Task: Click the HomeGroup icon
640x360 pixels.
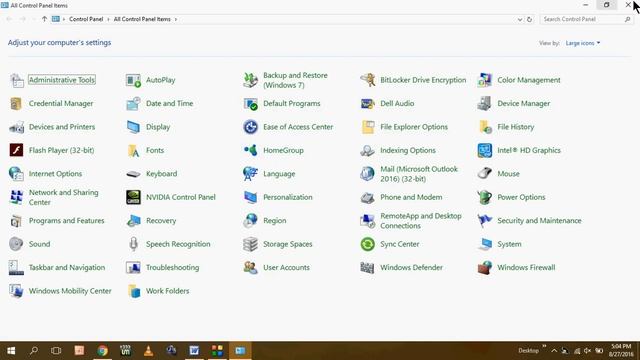Action: tap(251, 151)
